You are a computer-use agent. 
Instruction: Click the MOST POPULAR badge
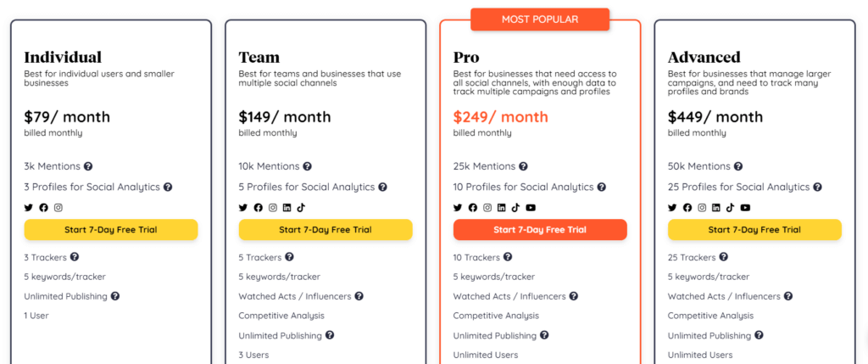[x=540, y=20]
